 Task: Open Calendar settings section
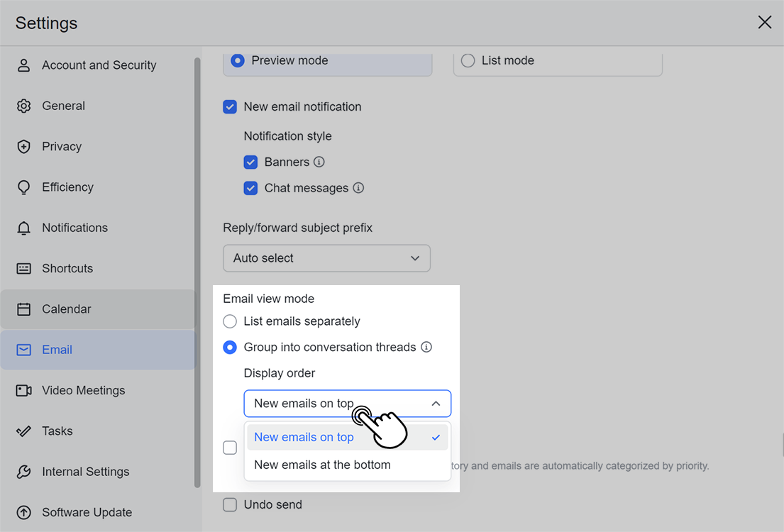click(98, 309)
